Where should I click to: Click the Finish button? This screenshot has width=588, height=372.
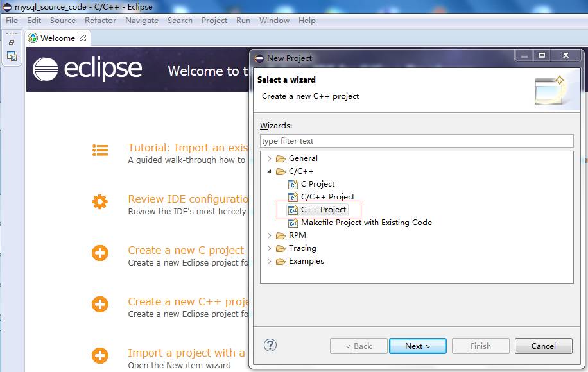pyautogui.click(x=480, y=346)
